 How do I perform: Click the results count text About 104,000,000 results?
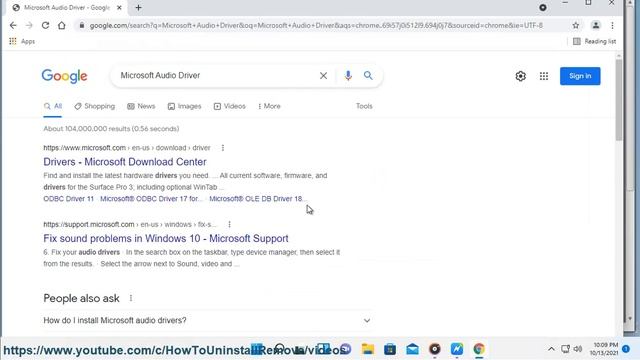point(111,129)
